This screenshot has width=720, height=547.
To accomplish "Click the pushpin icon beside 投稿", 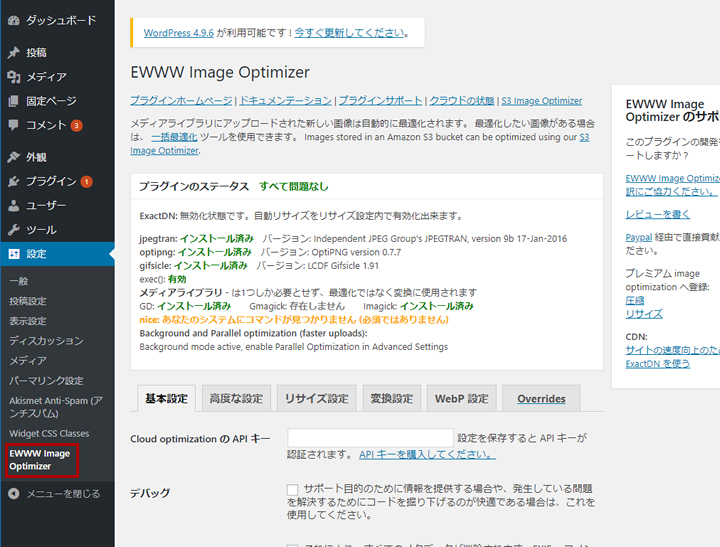I will point(14,52).
